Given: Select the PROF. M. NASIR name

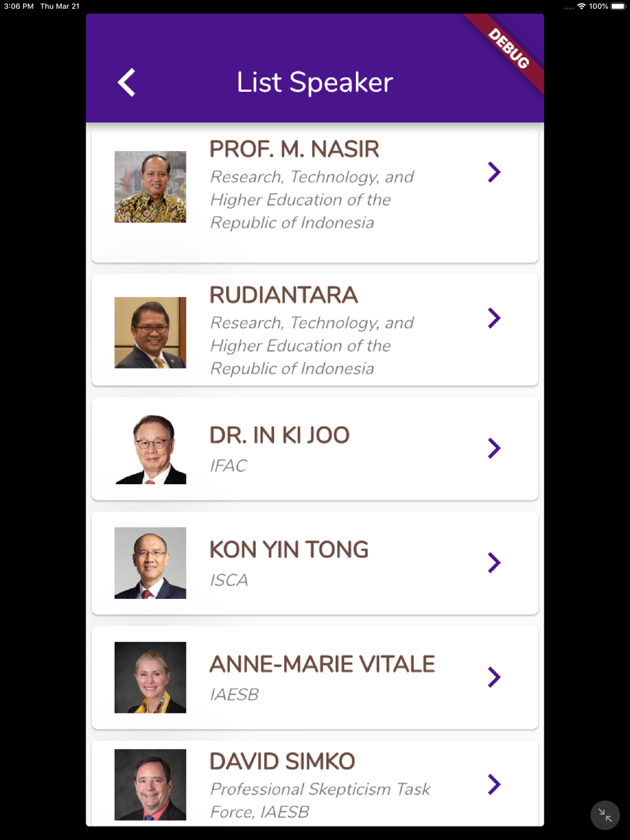Looking at the screenshot, I should 294,149.
